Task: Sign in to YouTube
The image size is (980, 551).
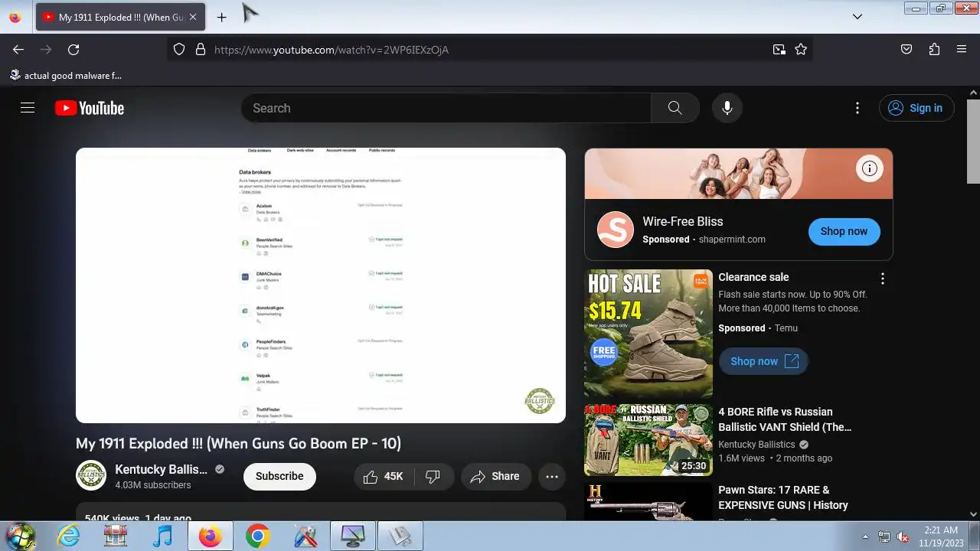Action: click(916, 108)
